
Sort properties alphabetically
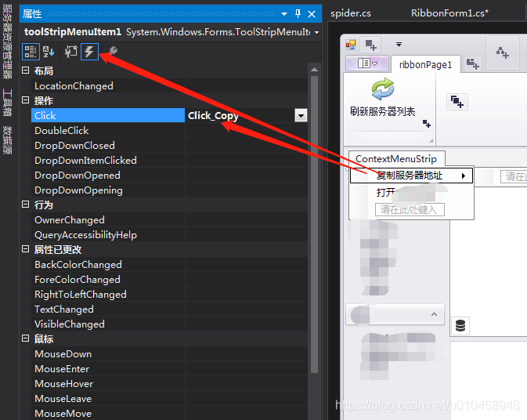[x=49, y=52]
